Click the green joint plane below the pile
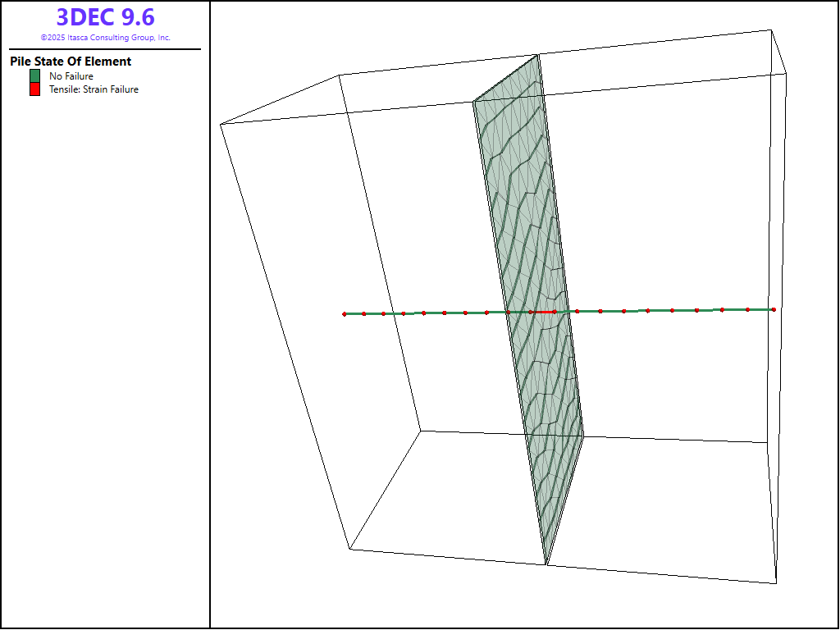Viewport: 840px width, 630px height. (x=550, y=427)
